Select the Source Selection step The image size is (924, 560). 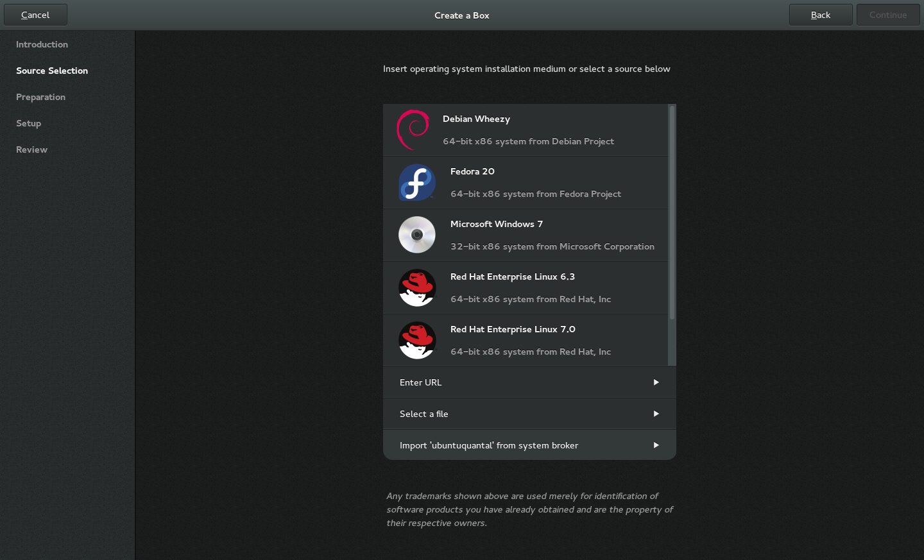pos(52,71)
